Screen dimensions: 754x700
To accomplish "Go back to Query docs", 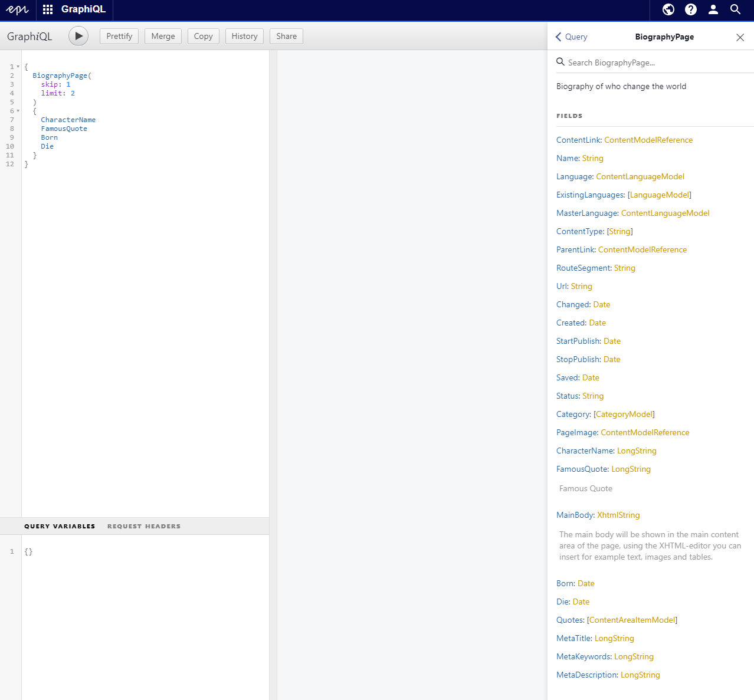I will (x=572, y=37).
